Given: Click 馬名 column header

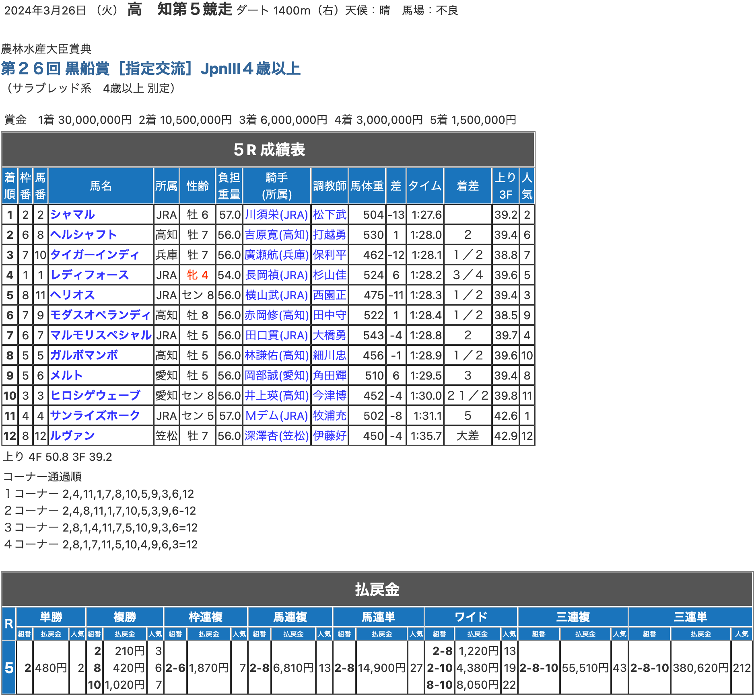Looking at the screenshot, I should pyautogui.click(x=101, y=186).
